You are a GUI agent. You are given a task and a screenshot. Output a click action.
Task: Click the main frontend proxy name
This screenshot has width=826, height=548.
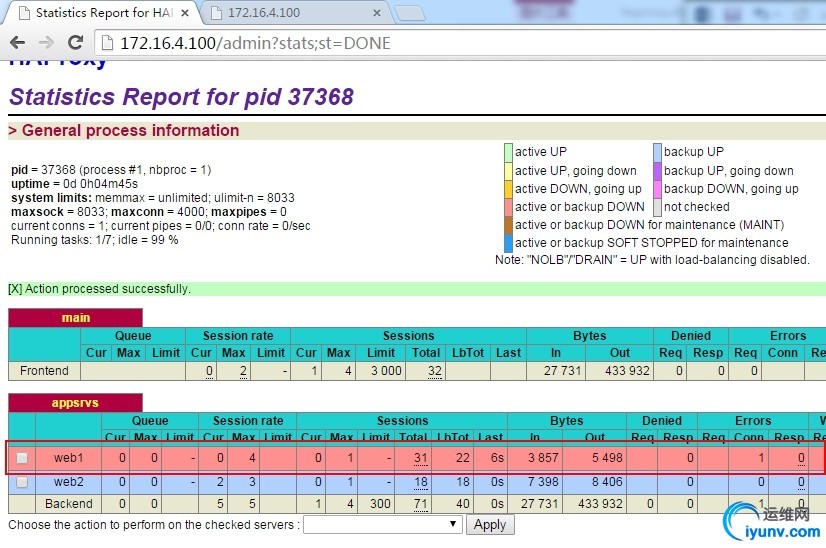coord(76,318)
